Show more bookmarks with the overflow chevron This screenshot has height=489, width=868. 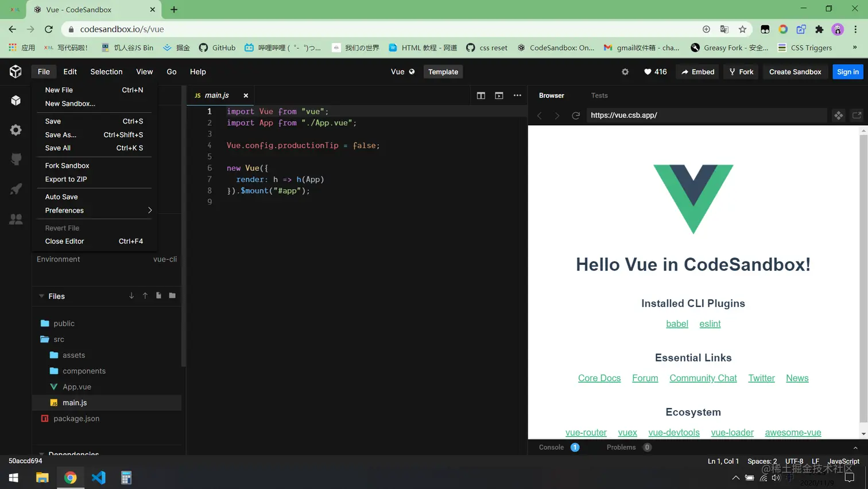click(855, 48)
